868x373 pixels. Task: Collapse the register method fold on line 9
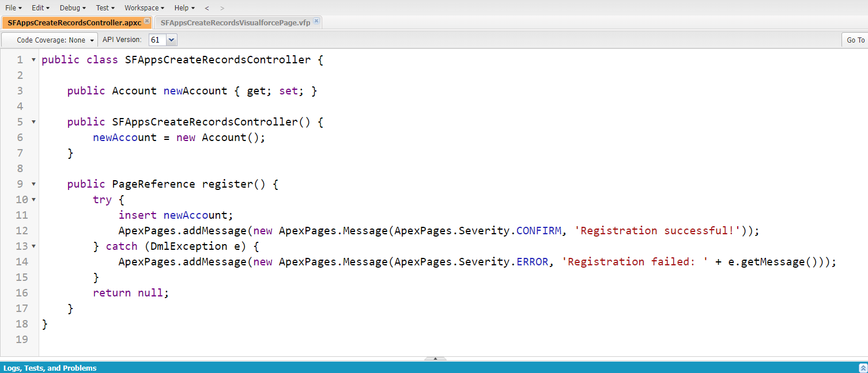click(33, 184)
